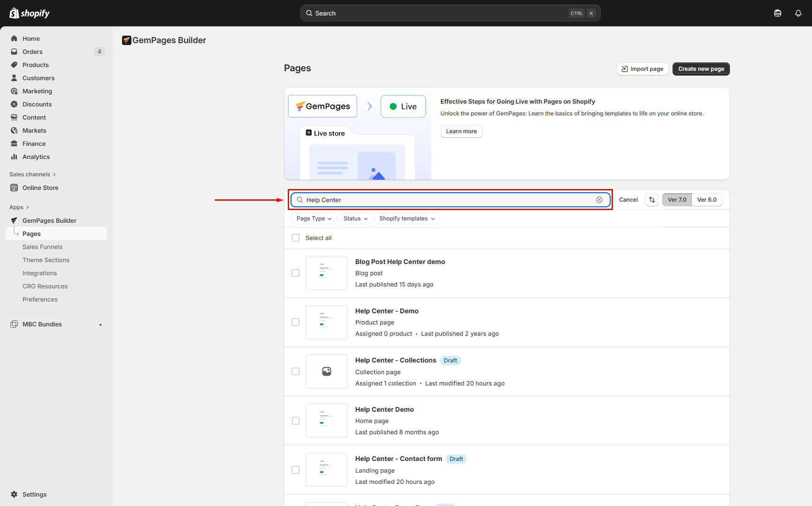The width and height of the screenshot is (812, 506).
Task: Expand the Page Type filter dropdown
Action: coord(314,219)
